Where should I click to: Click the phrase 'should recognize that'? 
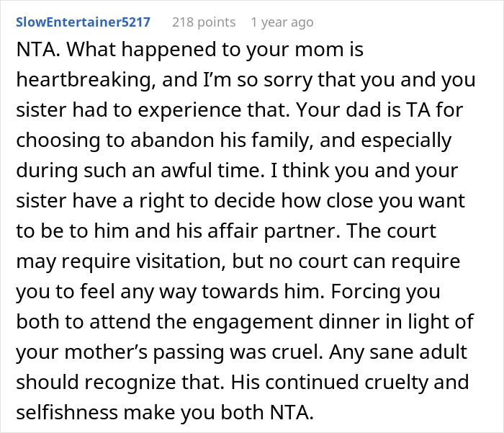120,383
